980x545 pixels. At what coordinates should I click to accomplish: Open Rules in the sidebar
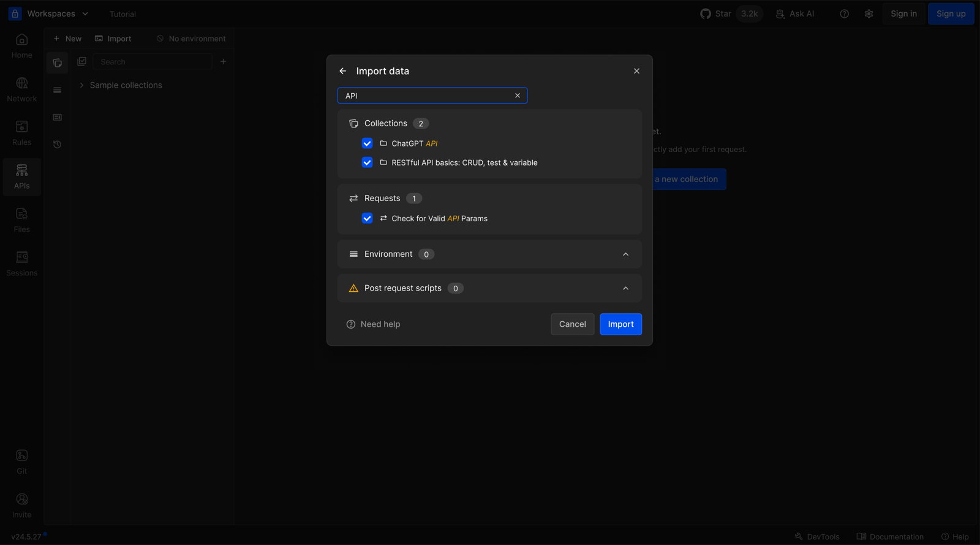[21, 134]
